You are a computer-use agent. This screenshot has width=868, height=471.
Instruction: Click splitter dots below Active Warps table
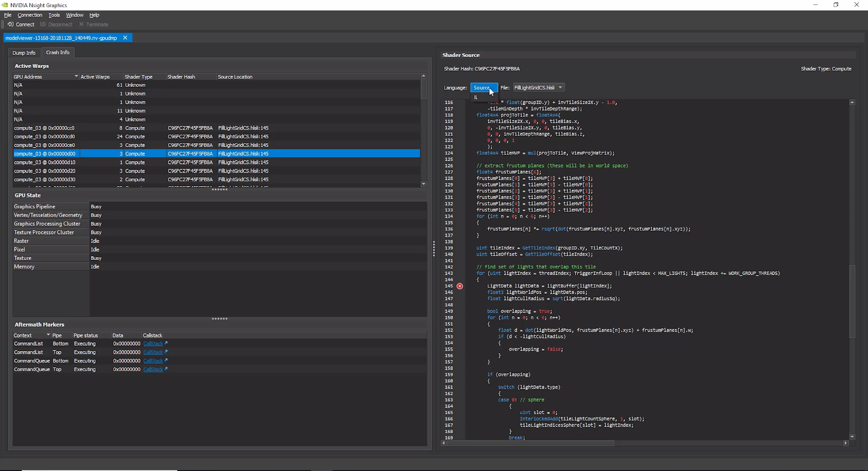coord(219,189)
